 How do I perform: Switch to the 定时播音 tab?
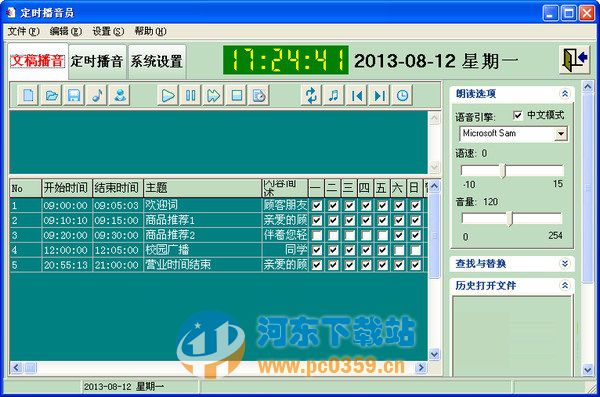click(97, 61)
